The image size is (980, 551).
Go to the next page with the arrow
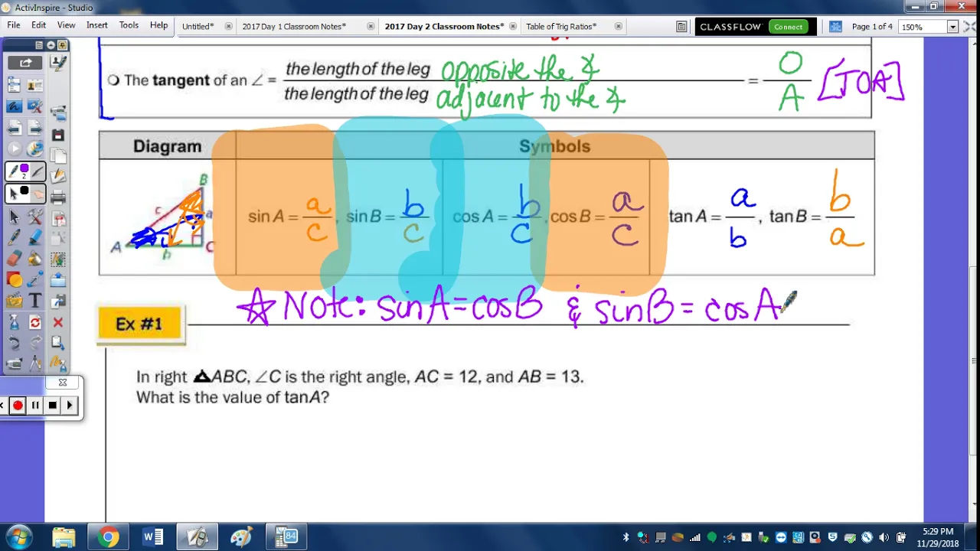(x=35, y=127)
